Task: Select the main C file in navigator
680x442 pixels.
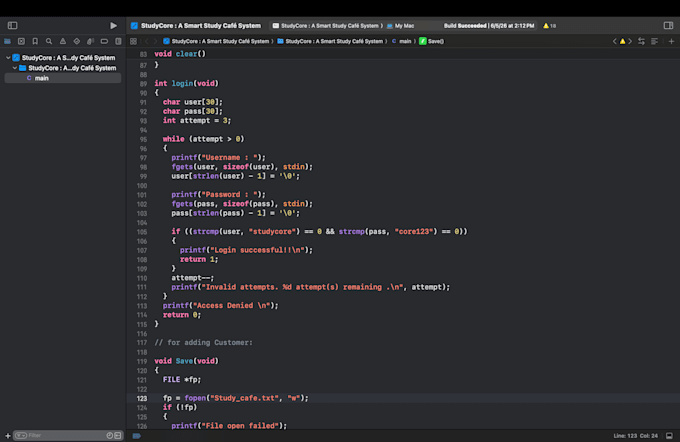Action: click(x=63, y=78)
